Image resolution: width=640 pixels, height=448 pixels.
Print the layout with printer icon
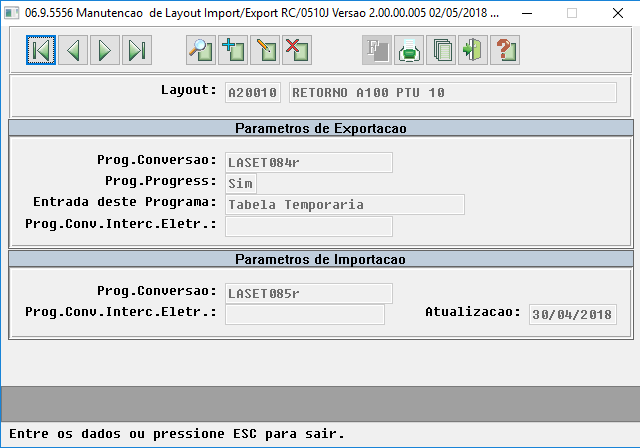409,50
